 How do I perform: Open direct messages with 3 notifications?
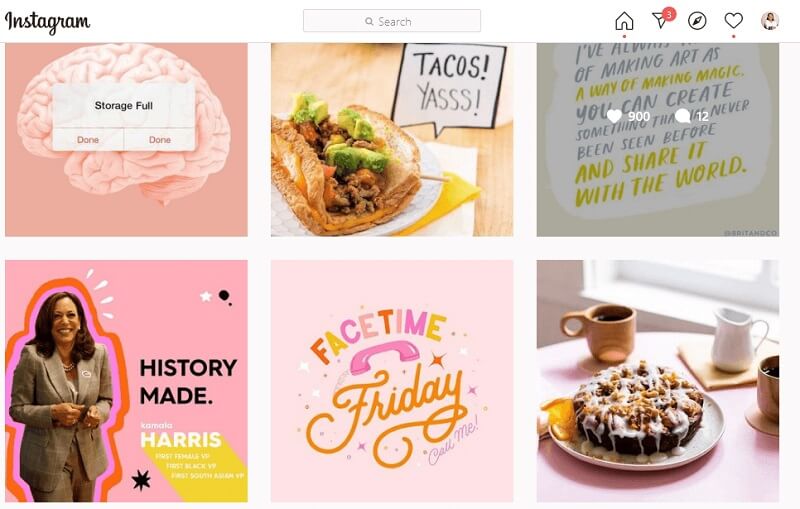click(x=663, y=19)
